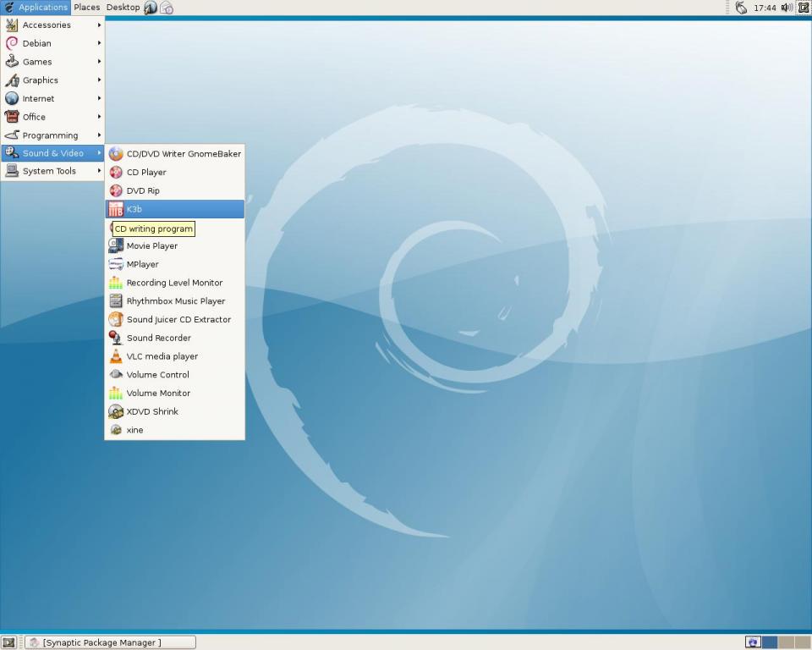This screenshot has width=812, height=650.
Task: Click the Recording Level Monitor icon
Action: [x=116, y=283]
